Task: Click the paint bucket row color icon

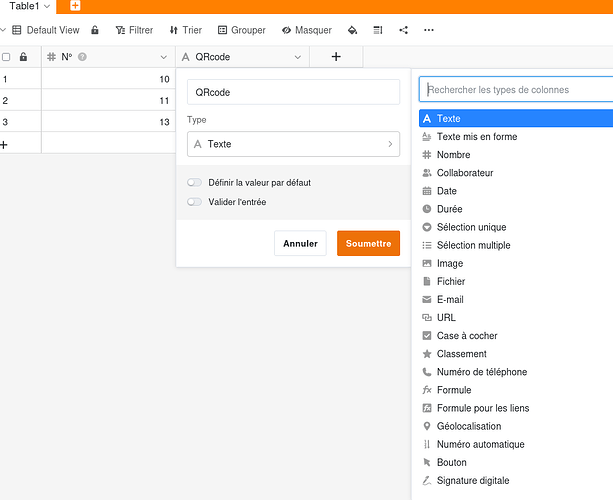Action: pyautogui.click(x=352, y=30)
